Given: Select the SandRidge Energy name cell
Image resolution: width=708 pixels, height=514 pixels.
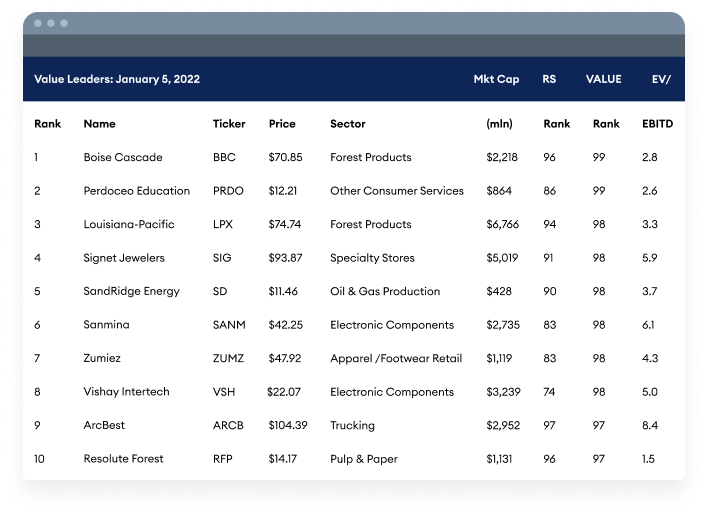Looking at the screenshot, I should (x=131, y=291).
